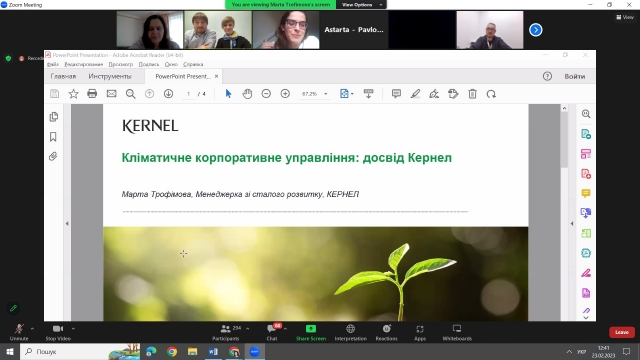The width and height of the screenshot is (640, 360).
Task: Open the bookmarks panel
Action: tap(53, 137)
